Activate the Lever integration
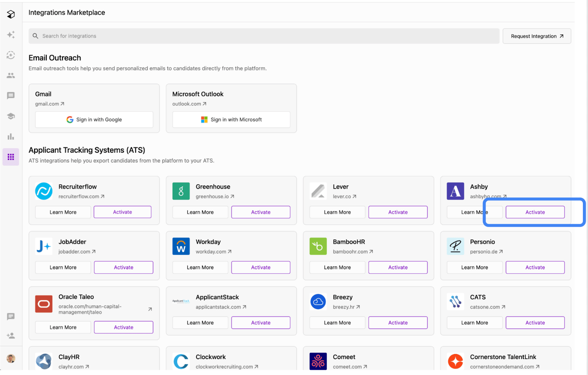 click(398, 212)
